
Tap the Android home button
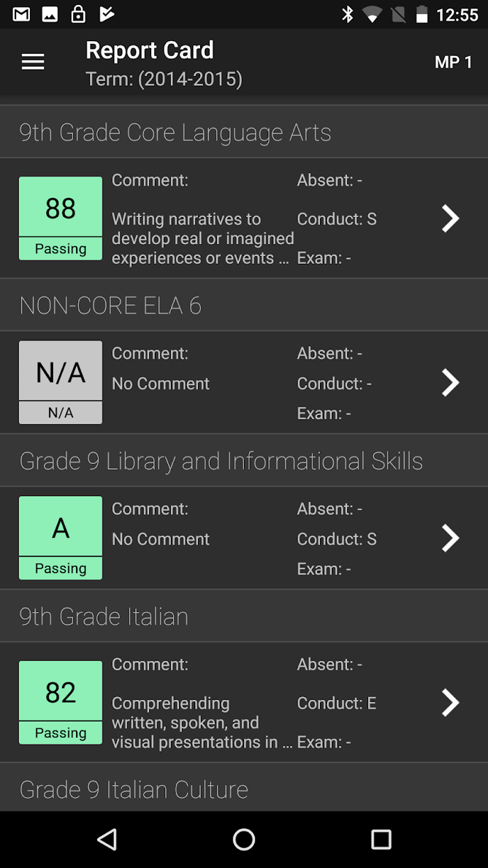[244, 839]
